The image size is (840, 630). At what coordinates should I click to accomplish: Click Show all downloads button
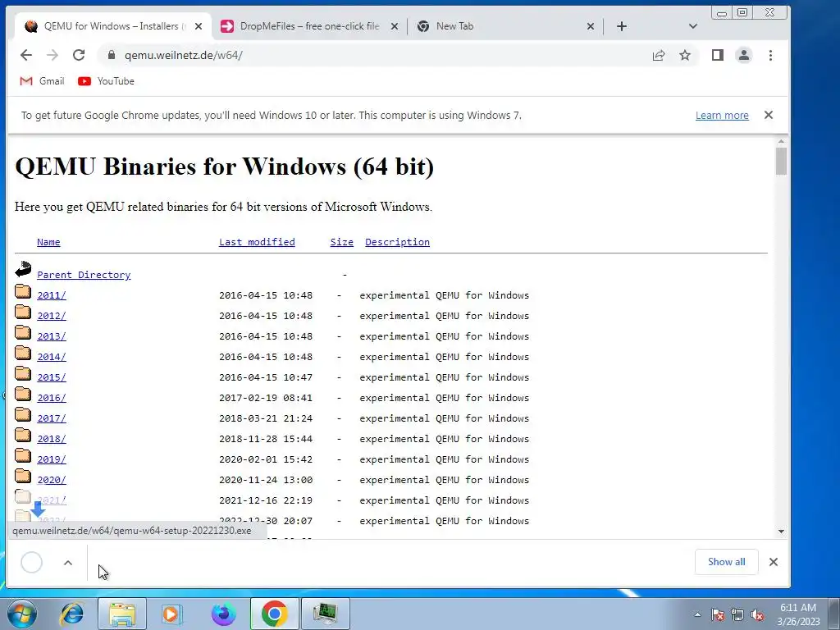[x=727, y=562]
